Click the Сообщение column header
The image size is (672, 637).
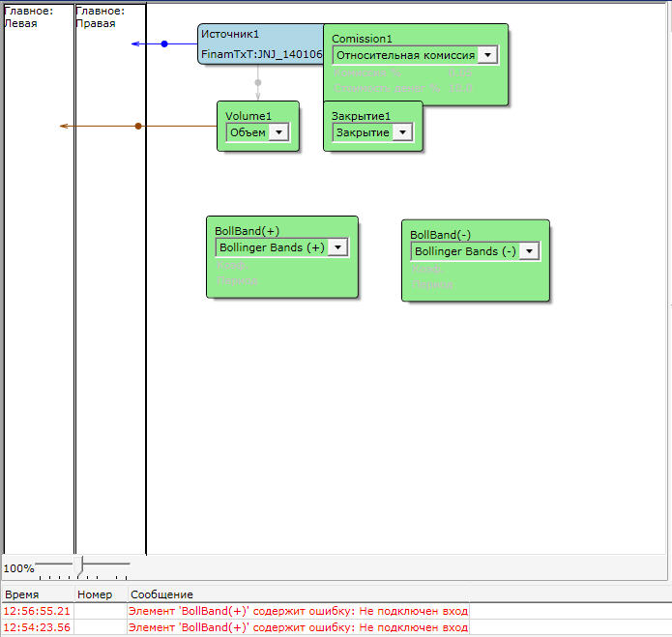(162, 594)
